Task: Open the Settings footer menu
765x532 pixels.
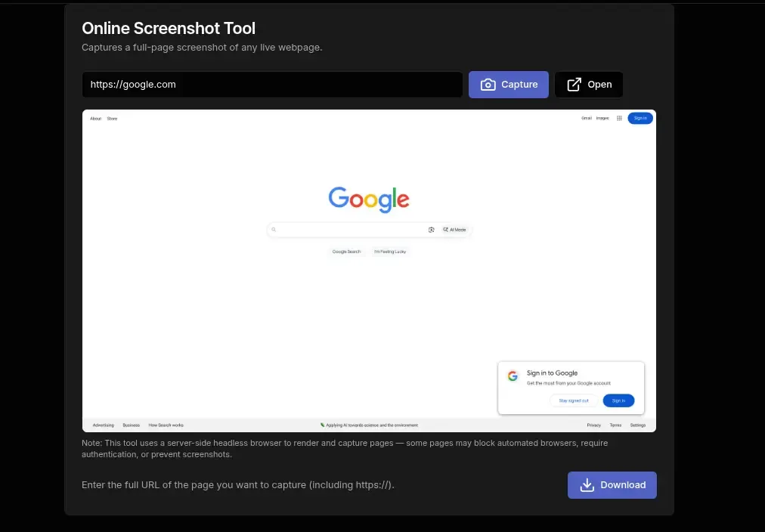Action: pyautogui.click(x=638, y=425)
